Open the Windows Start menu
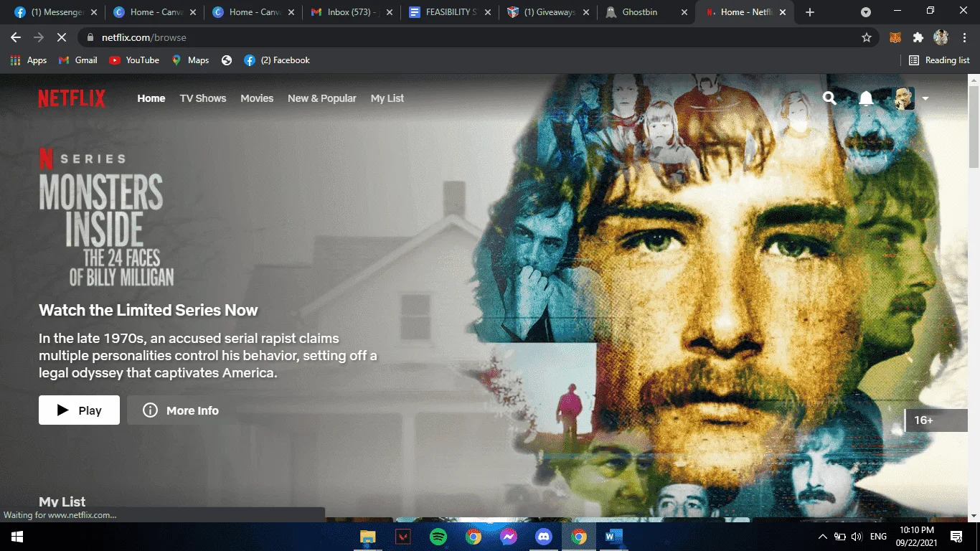The image size is (980, 551). pyautogui.click(x=17, y=537)
